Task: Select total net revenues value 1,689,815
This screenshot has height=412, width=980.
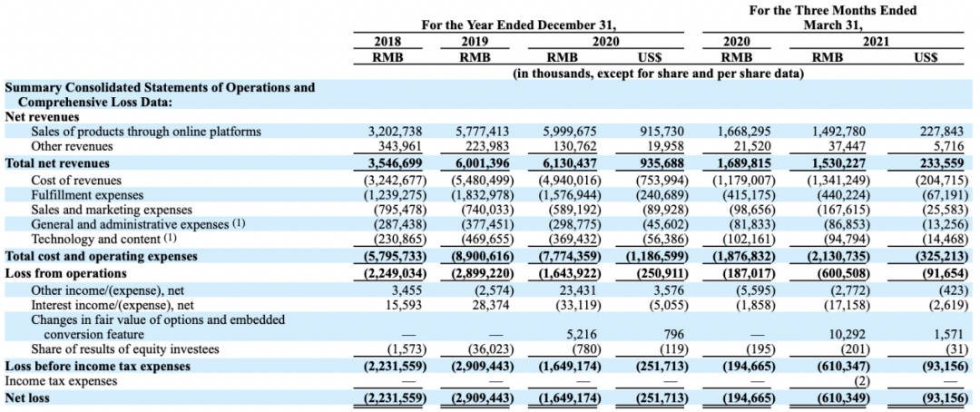Action: pos(742,163)
